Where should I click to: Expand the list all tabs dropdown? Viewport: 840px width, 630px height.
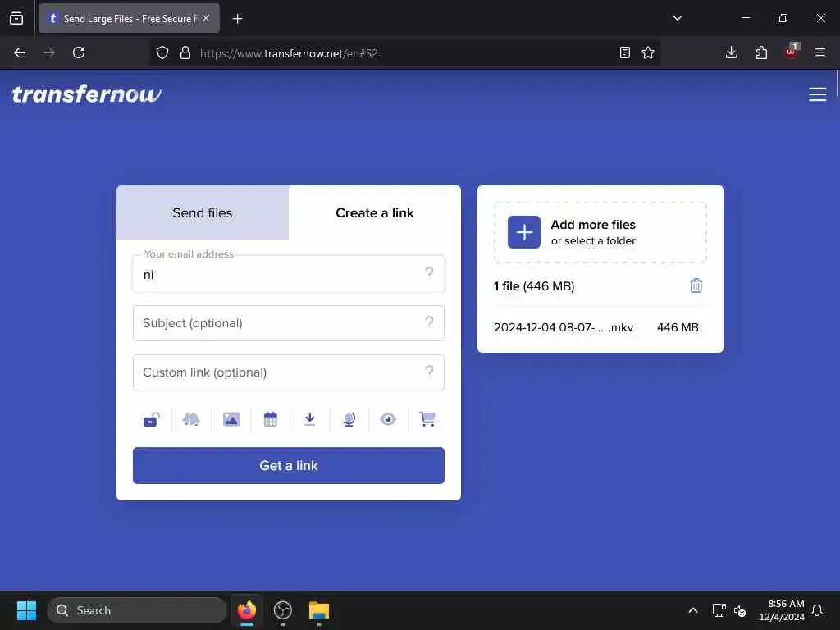pos(677,18)
